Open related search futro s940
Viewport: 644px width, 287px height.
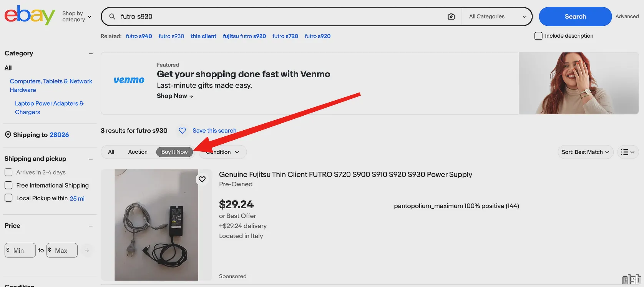139,36
